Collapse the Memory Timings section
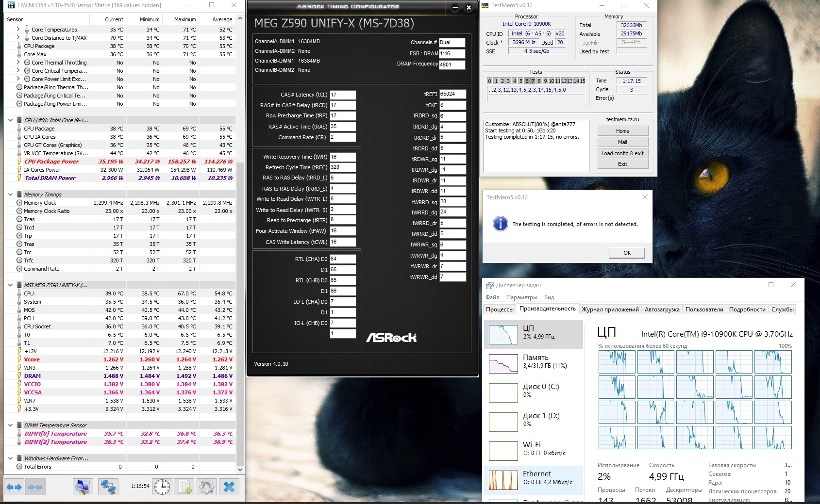Image resolution: width=820 pixels, height=504 pixels. point(11,195)
